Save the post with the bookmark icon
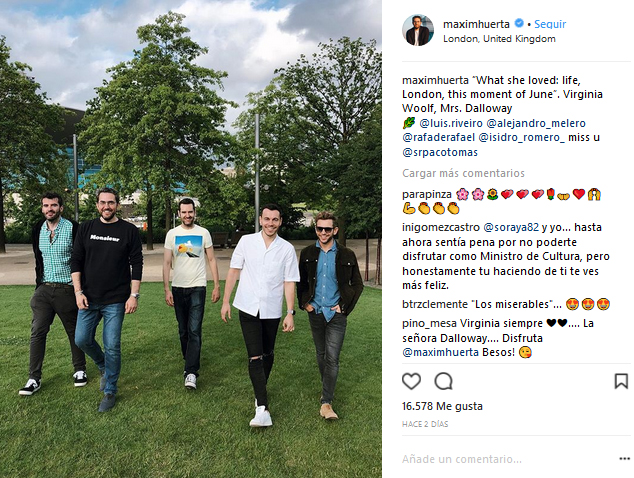Viewport: 634px width, 478px height. [x=621, y=381]
